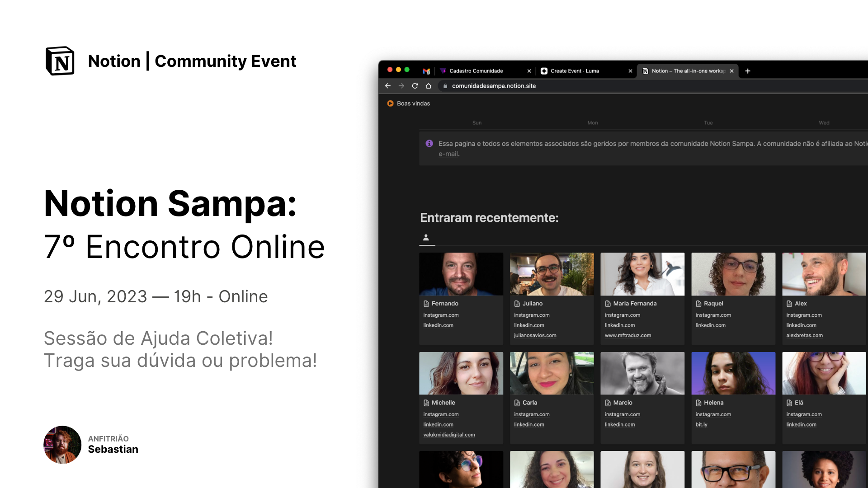Reload the current page

tap(415, 86)
